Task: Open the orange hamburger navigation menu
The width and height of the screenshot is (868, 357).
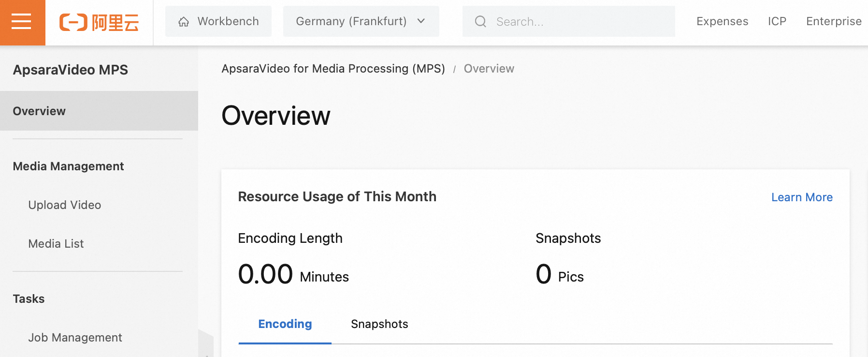Action: click(x=22, y=22)
